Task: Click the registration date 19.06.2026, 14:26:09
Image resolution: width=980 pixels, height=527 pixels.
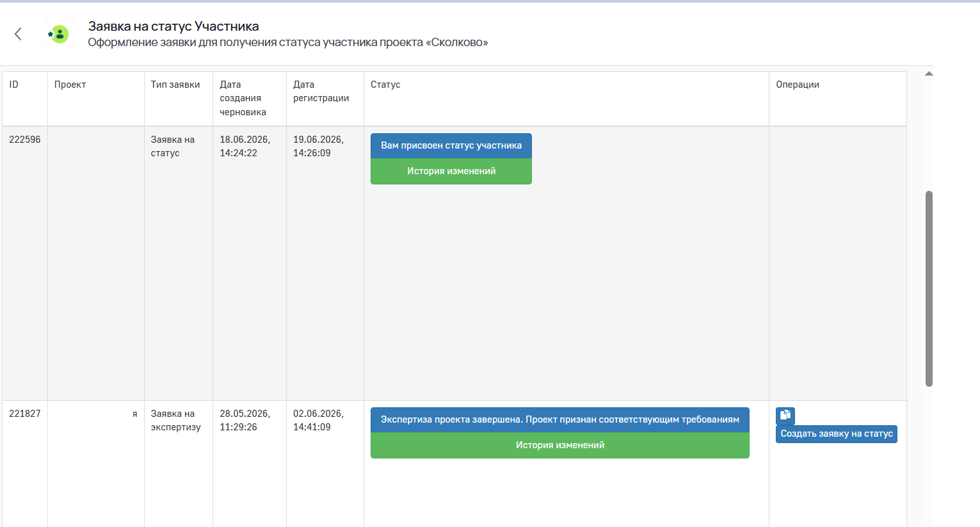Action: (x=319, y=146)
